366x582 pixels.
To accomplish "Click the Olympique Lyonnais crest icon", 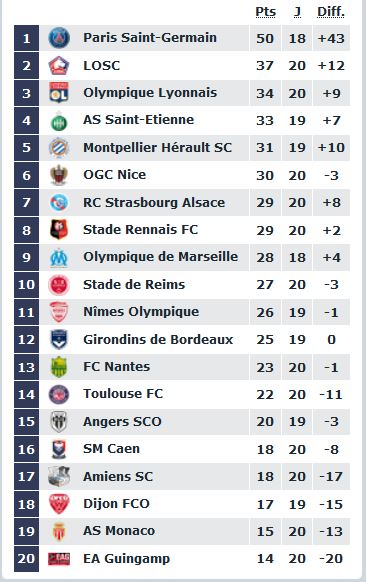I will 59,93.
